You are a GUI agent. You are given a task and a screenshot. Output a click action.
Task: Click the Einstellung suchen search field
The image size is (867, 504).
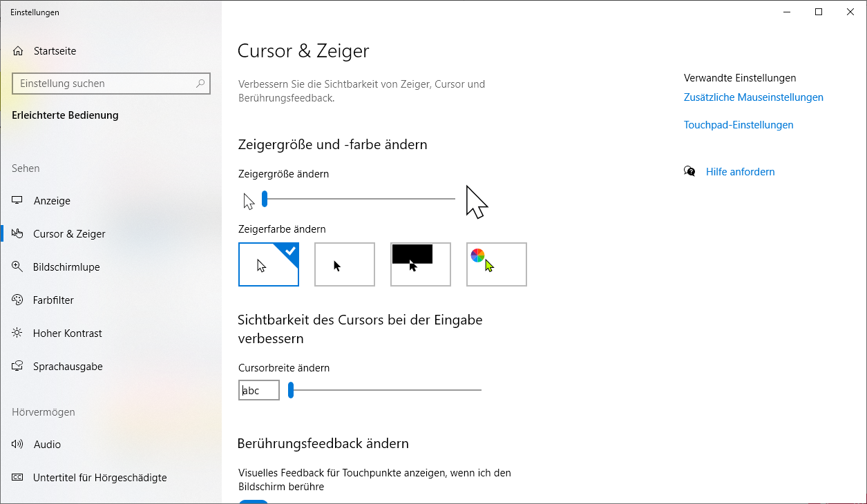[104, 84]
